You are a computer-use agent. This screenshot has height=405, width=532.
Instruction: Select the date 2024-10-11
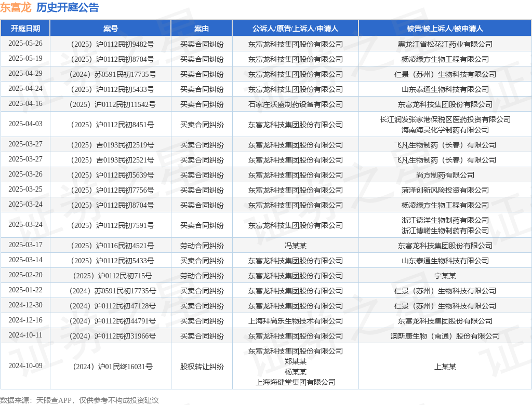(x=25, y=335)
